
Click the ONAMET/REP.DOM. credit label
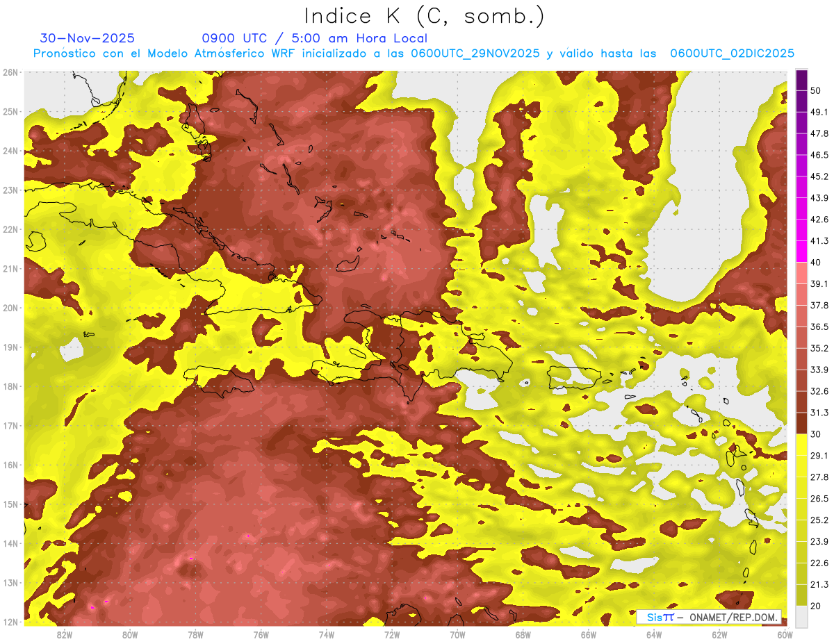coord(733,617)
